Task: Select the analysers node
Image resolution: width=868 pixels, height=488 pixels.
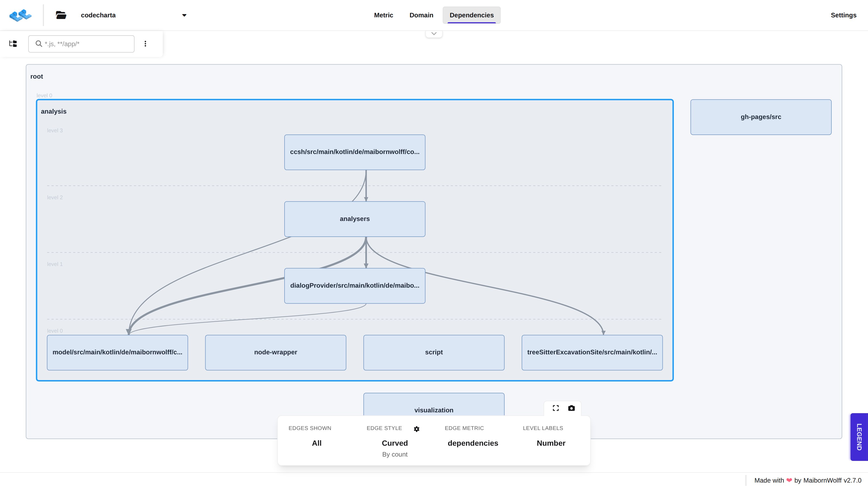Action: [x=355, y=219]
